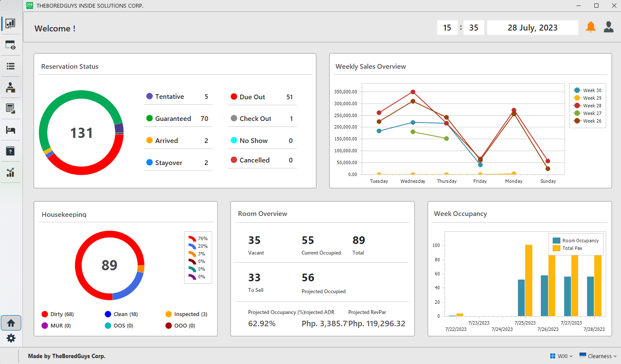Image resolution: width=621 pixels, height=364 pixels.
Task: Click the Guaranteed green color dot
Action: (149, 118)
